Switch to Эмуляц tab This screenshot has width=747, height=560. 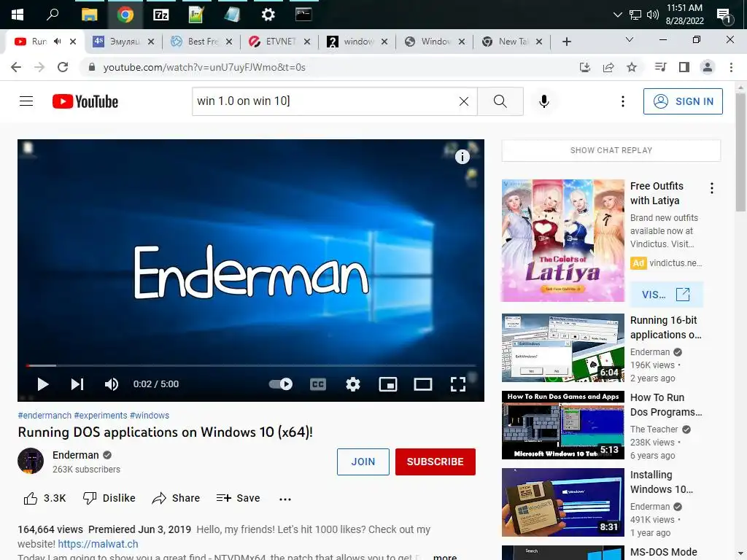tap(123, 42)
